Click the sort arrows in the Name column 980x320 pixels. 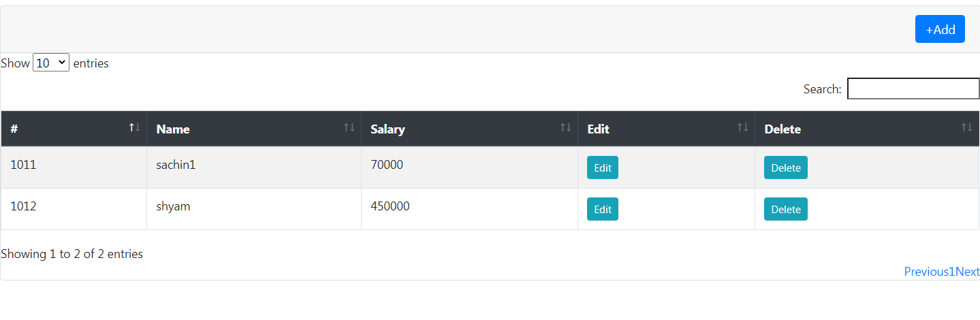coord(349,127)
